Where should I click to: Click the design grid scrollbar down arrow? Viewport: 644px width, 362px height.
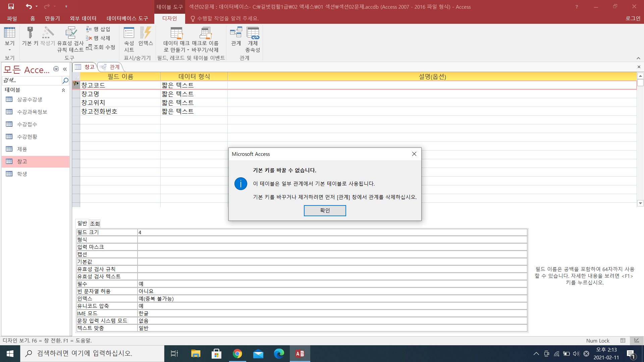tap(640, 203)
